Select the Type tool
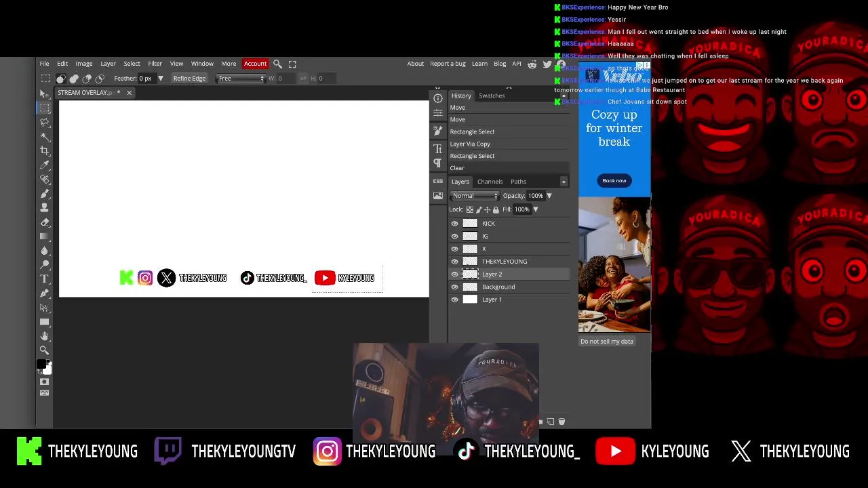The height and width of the screenshot is (488, 868). click(44, 279)
